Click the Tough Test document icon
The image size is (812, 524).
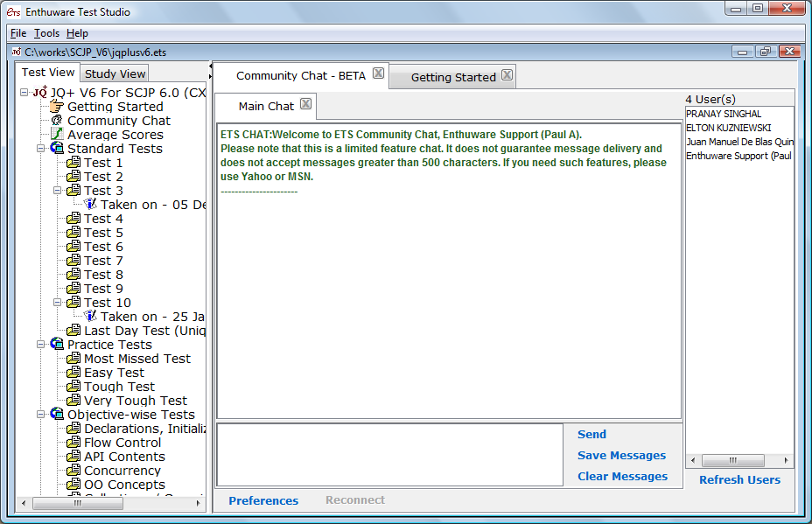tap(73, 387)
